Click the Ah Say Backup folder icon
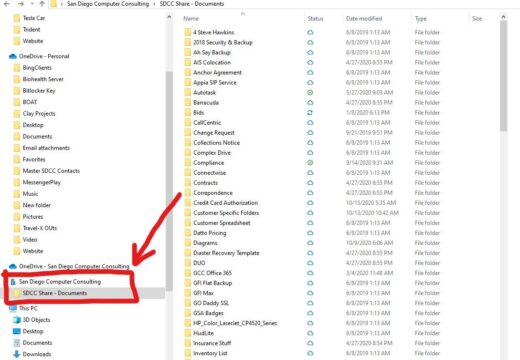 click(188, 52)
